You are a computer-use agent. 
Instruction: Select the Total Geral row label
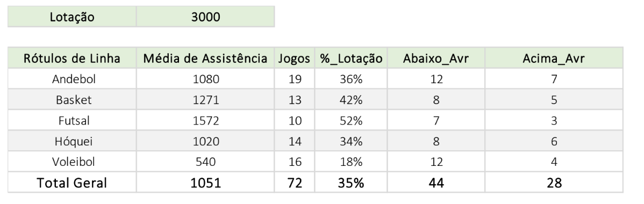pos(72,183)
